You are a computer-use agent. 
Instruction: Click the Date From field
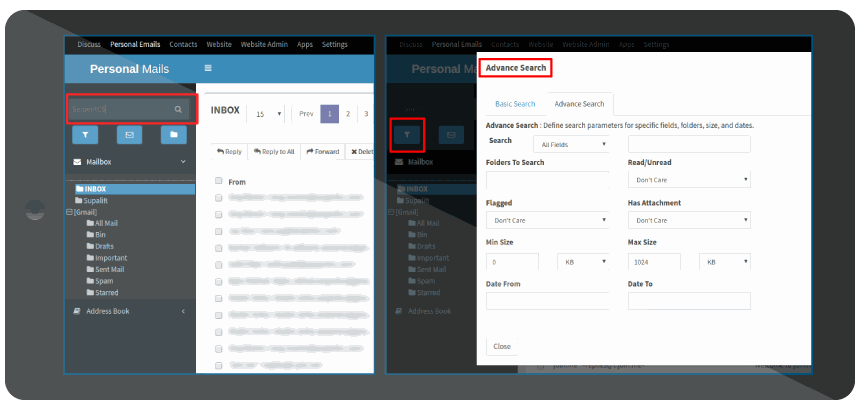547,301
